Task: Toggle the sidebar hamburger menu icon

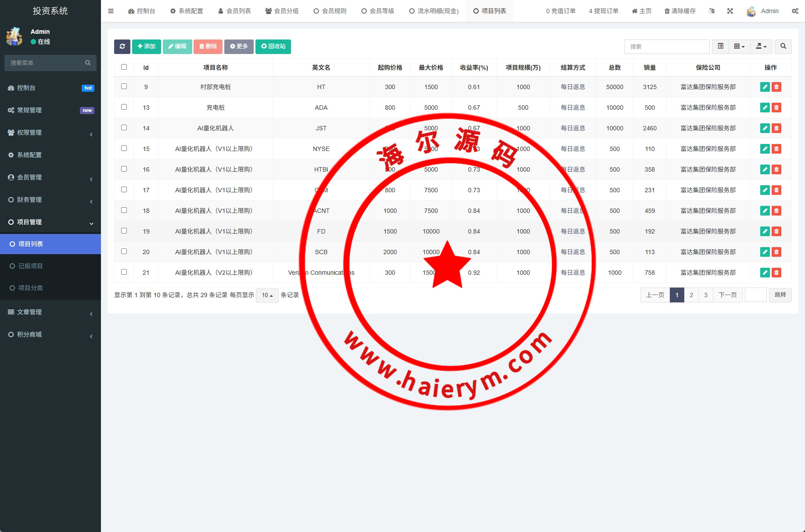Action: tap(111, 11)
